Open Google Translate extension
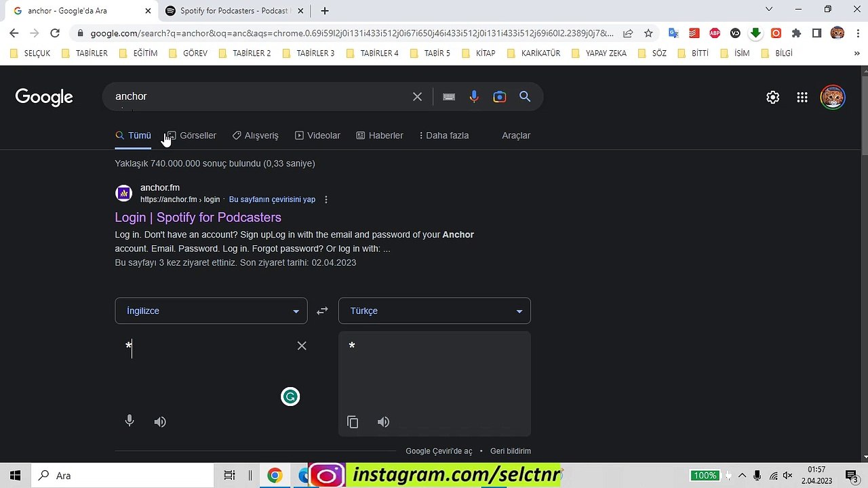 coord(673,33)
